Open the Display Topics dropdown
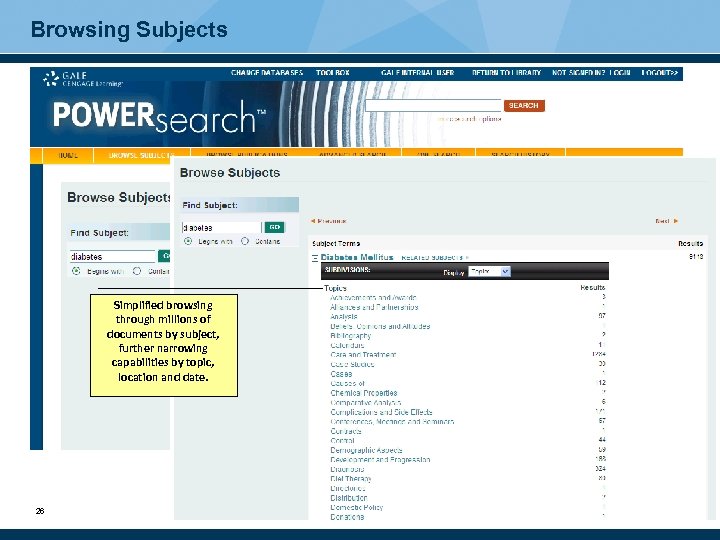The image size is (720, 540). (489, 272)
